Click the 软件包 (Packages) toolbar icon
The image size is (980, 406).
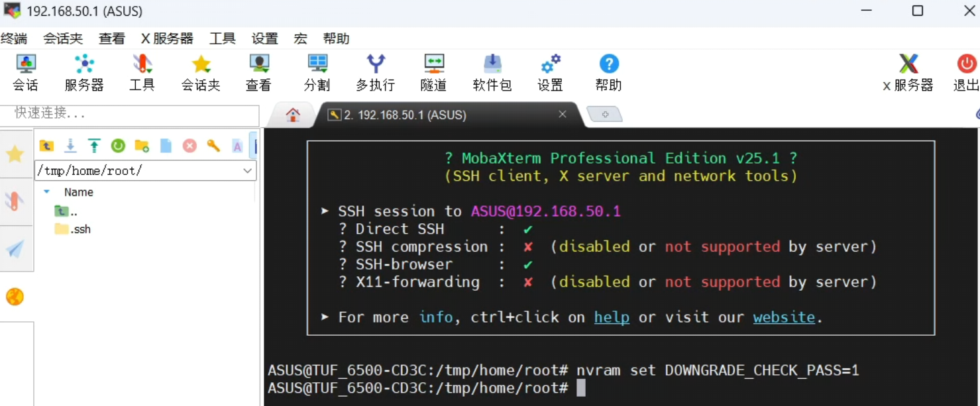(492, 73)
